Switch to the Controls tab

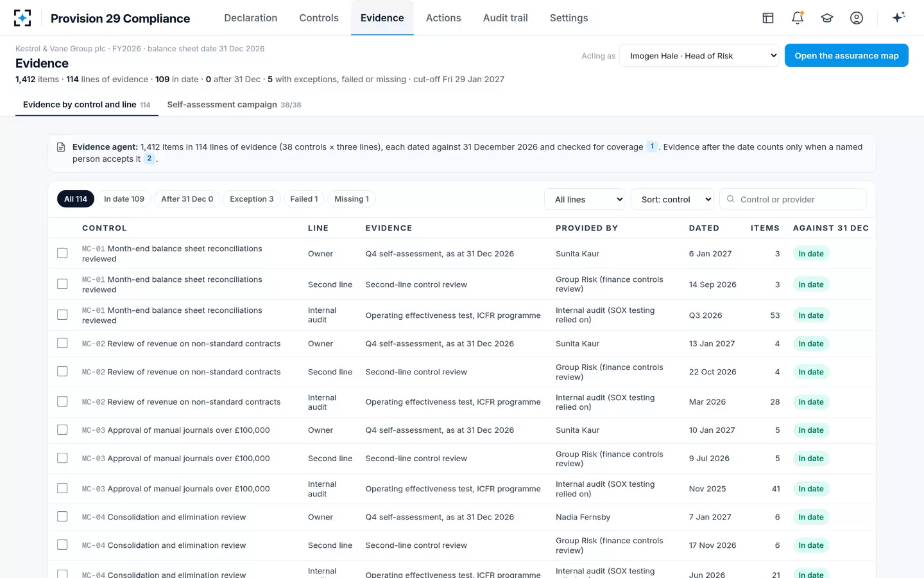pos(319,18)
